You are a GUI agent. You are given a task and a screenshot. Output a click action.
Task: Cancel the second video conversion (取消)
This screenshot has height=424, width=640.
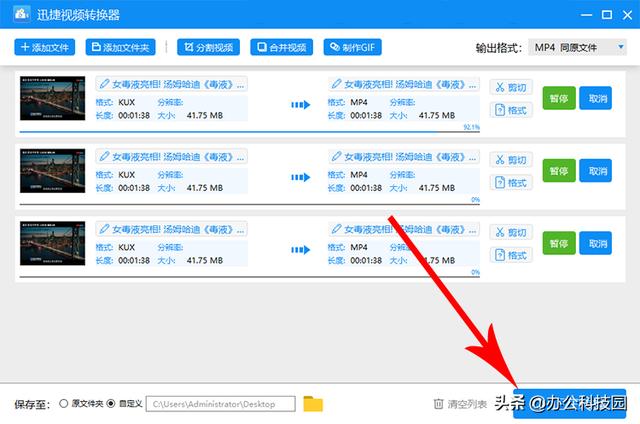pos(596,171)
